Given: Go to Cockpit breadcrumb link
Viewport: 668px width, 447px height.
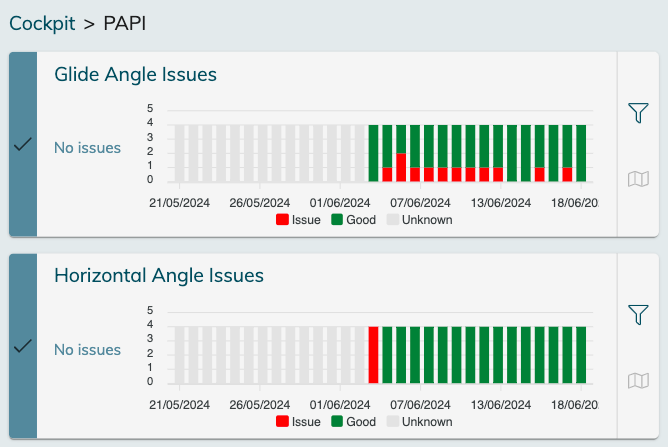Looking at the screenshot, I should pyautogui.click(x=42, y=23).
